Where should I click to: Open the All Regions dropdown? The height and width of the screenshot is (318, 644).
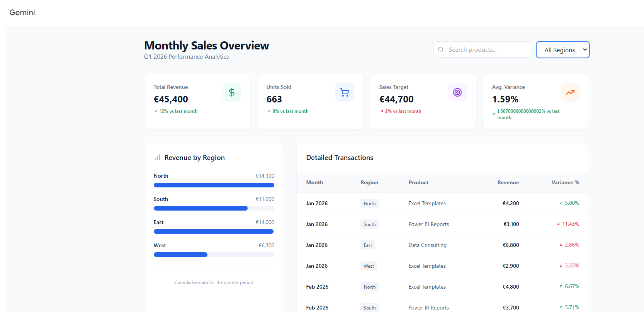tap(562, 49)
